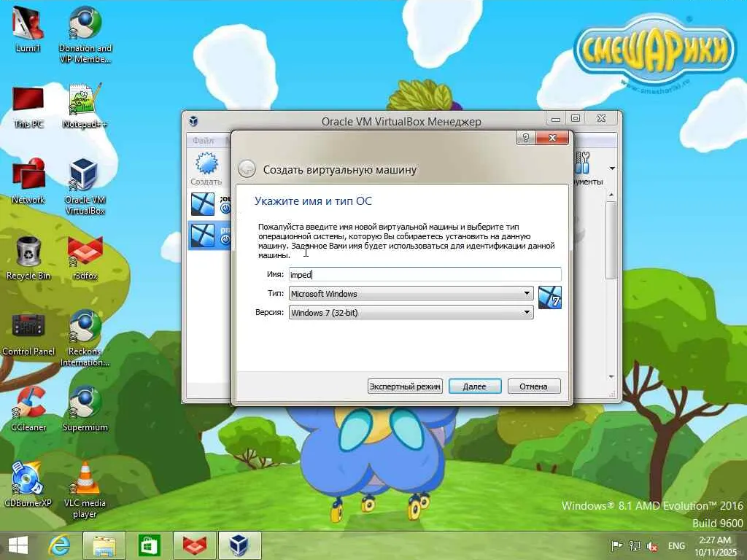Click the Имя text field containing imped
This screenshot has height=560, width=747.
click(425, 274)
